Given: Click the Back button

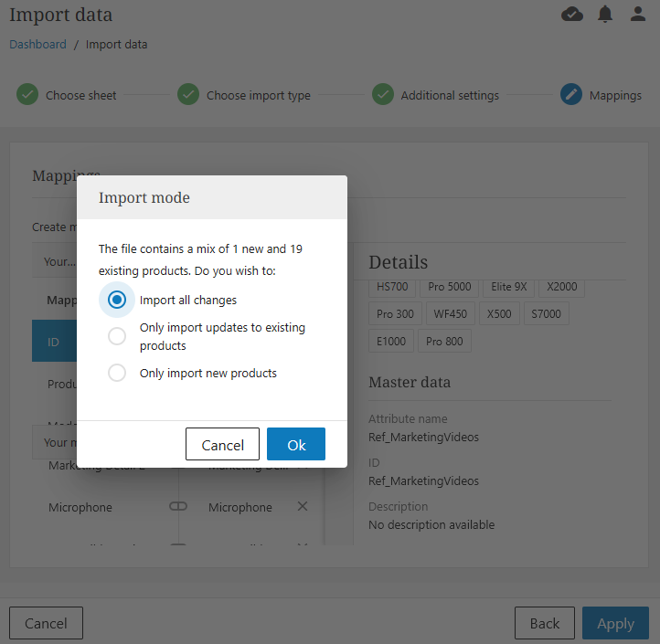Looking at the screenshot, I should pos(544,623).
